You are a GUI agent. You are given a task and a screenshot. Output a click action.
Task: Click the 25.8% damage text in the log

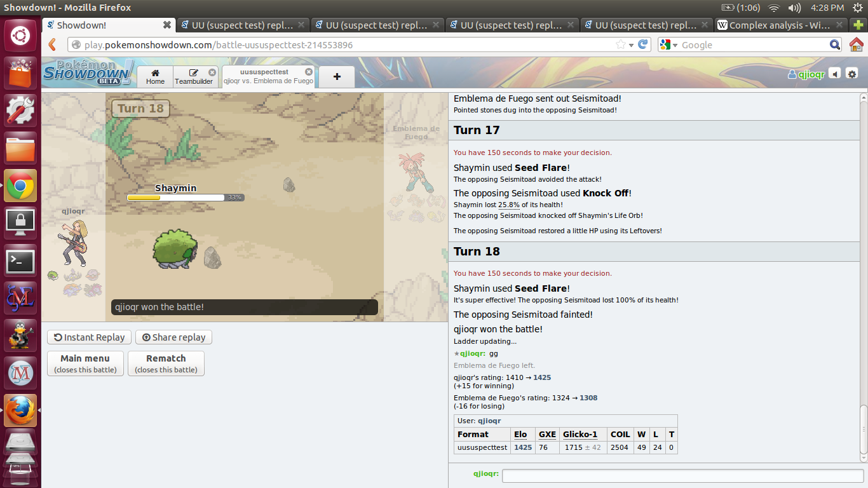tap(508, 205)
